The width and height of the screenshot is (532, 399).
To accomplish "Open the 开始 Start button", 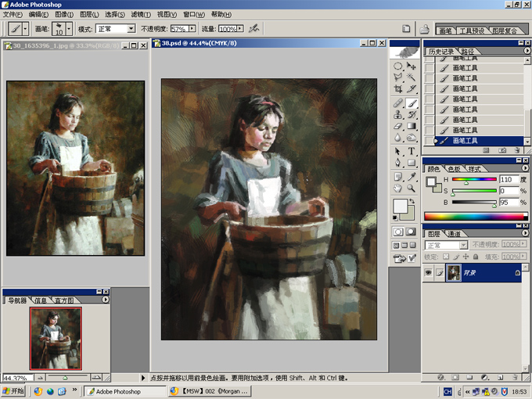I will point(13,391).
